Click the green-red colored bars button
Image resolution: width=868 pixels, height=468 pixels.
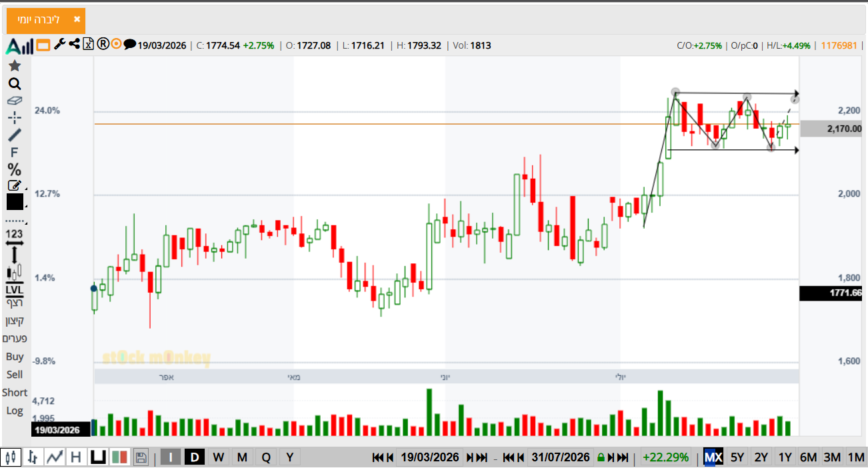point(119,457)
